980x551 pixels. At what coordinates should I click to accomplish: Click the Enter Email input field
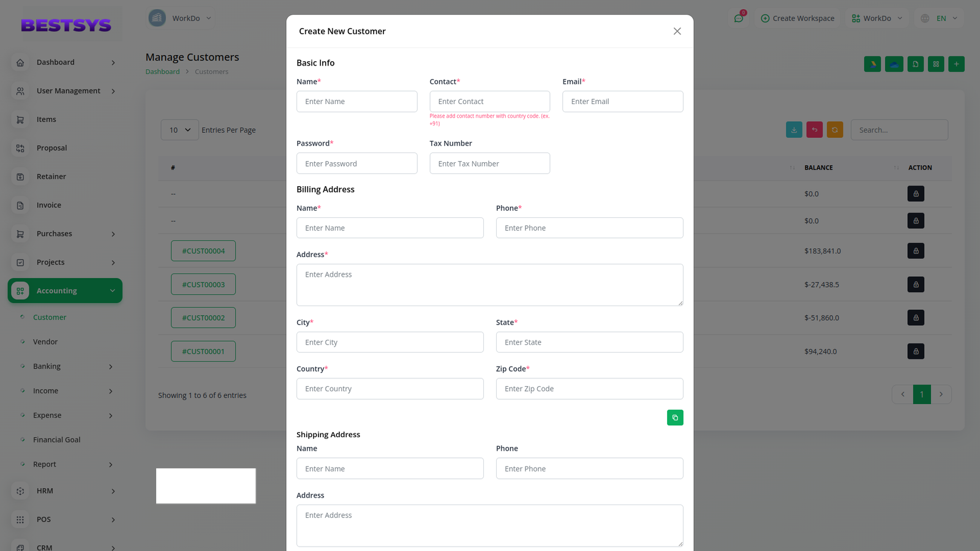(622, 102)
